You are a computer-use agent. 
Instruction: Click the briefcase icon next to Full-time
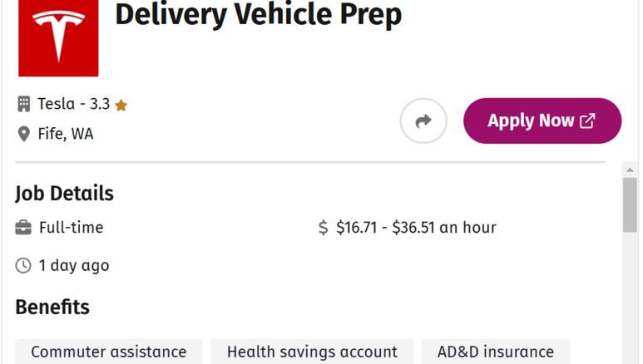tap(23, 228)
